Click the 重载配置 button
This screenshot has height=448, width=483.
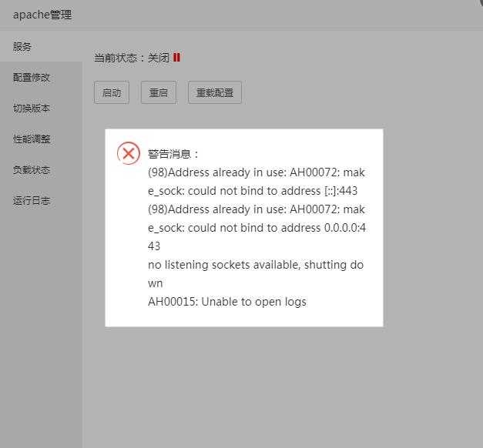[x=215, y=92]
